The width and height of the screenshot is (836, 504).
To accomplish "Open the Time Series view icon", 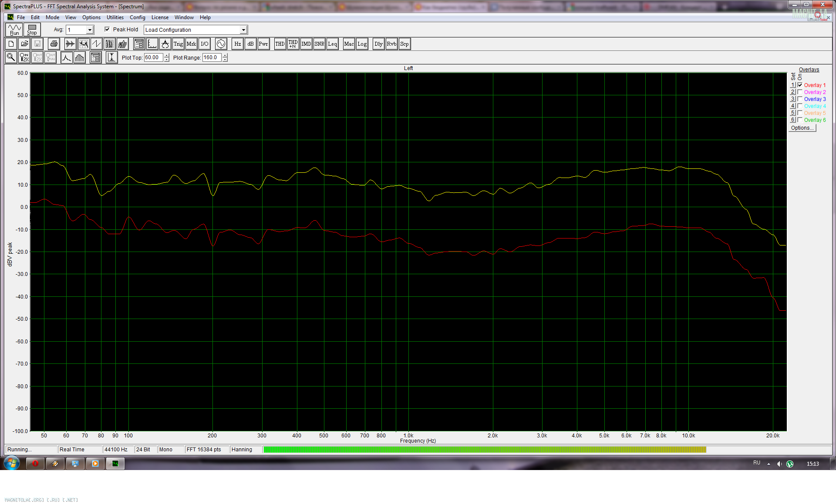I will 70,44.
